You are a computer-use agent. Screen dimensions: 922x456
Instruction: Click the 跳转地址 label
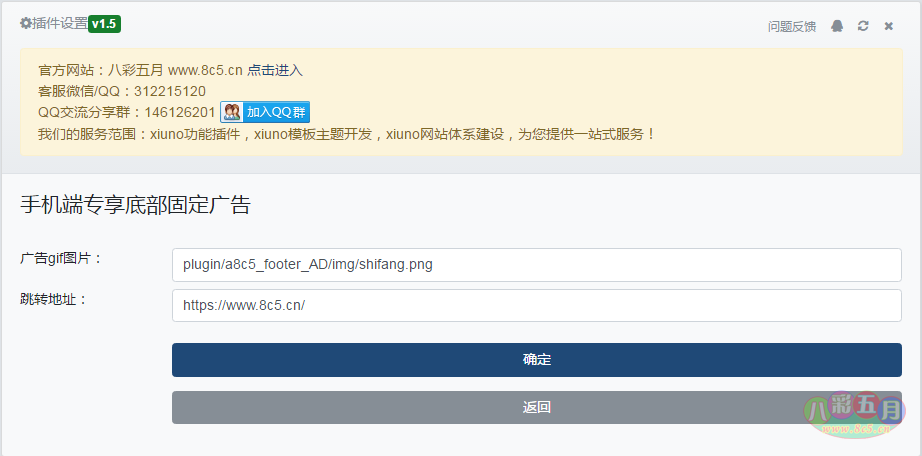(54, 299)
